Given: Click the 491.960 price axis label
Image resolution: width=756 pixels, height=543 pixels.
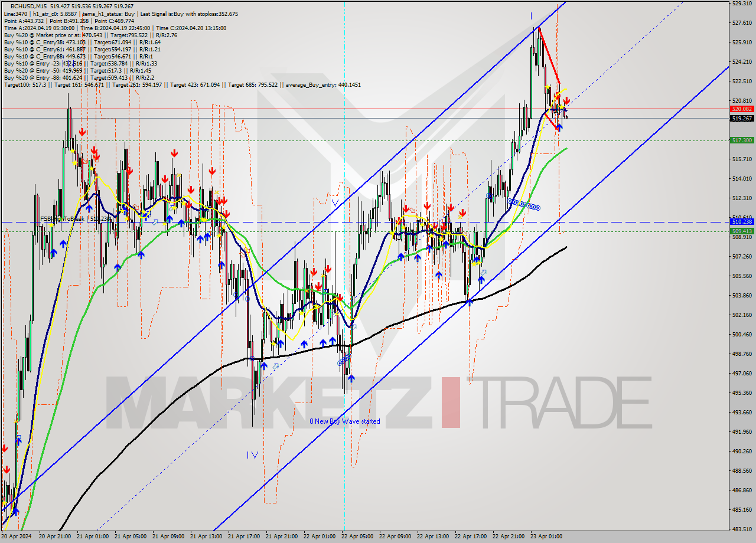Looking at the screenshot, I should (x=742, y=431).
